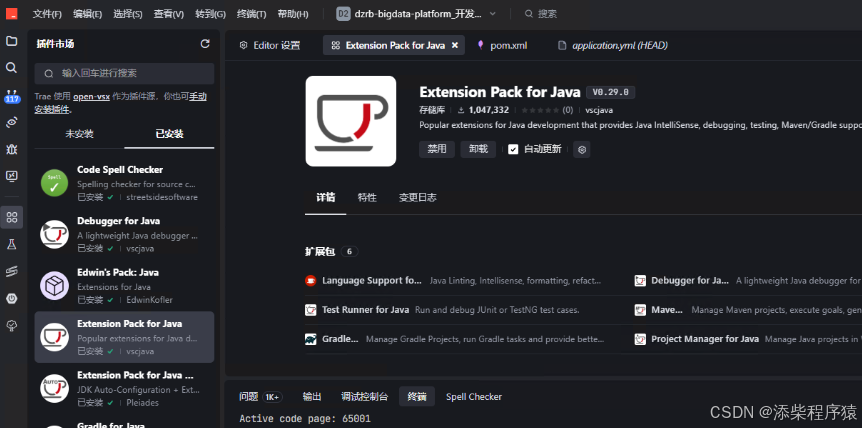Click Language Support red icon in pack list
The height and width of the screenshot is (428, 862).
pos(311,281)
